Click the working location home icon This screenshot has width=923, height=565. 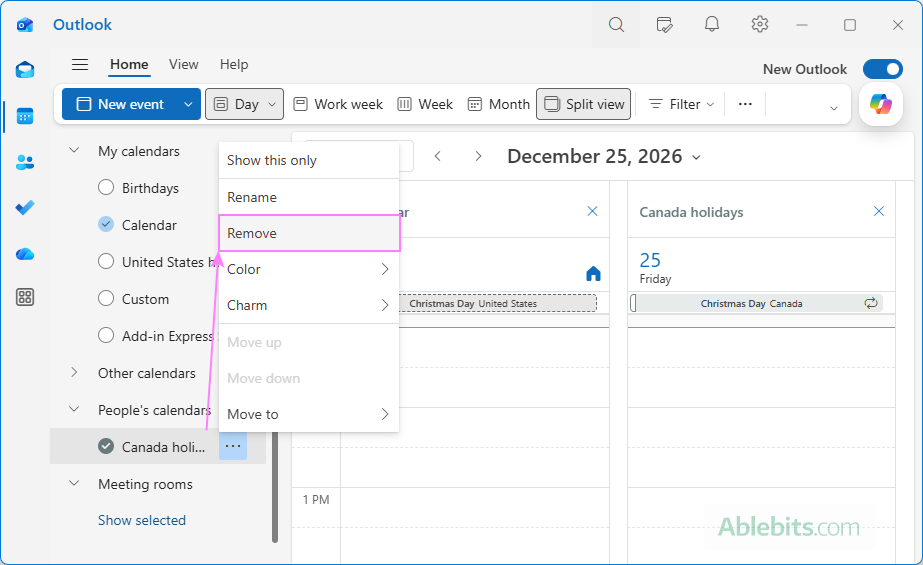[x=593, y=274]
